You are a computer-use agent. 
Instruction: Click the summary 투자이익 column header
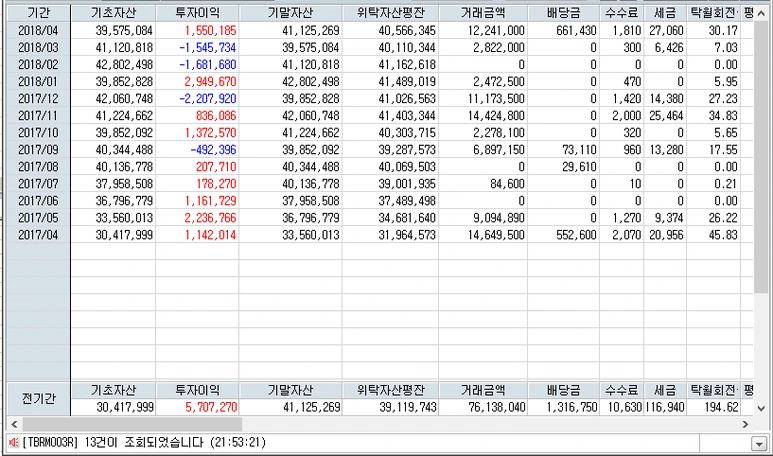point(197,390)
